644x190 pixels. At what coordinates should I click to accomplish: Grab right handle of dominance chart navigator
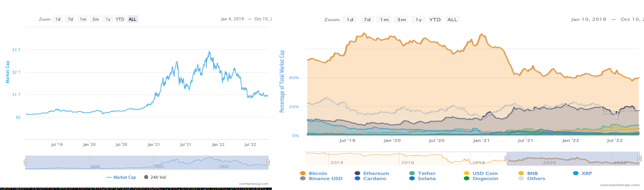(639, 158)
